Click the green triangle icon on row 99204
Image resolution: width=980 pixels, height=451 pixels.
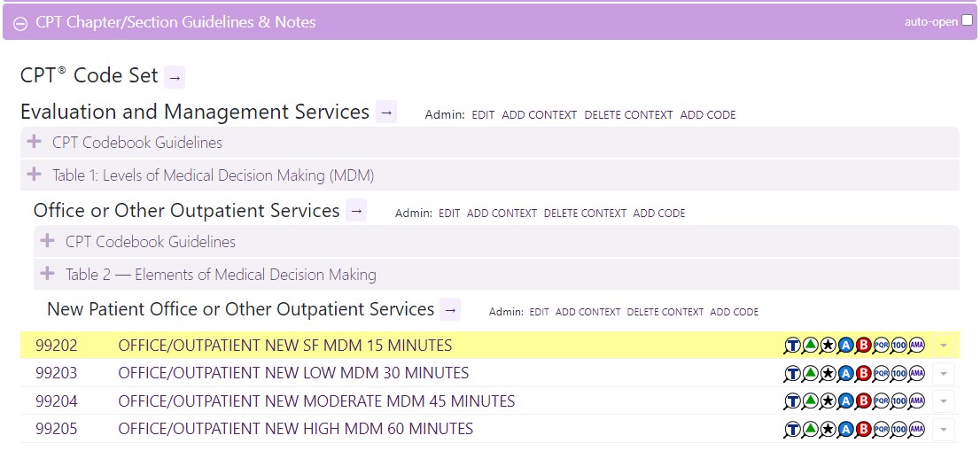pos(810,400)
